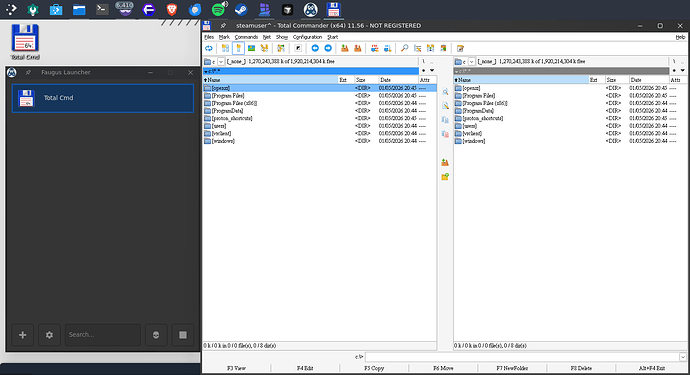690x375 pixels.
Task: Click the plus add button in Faugus Launcher
Action: click(22, 335)
